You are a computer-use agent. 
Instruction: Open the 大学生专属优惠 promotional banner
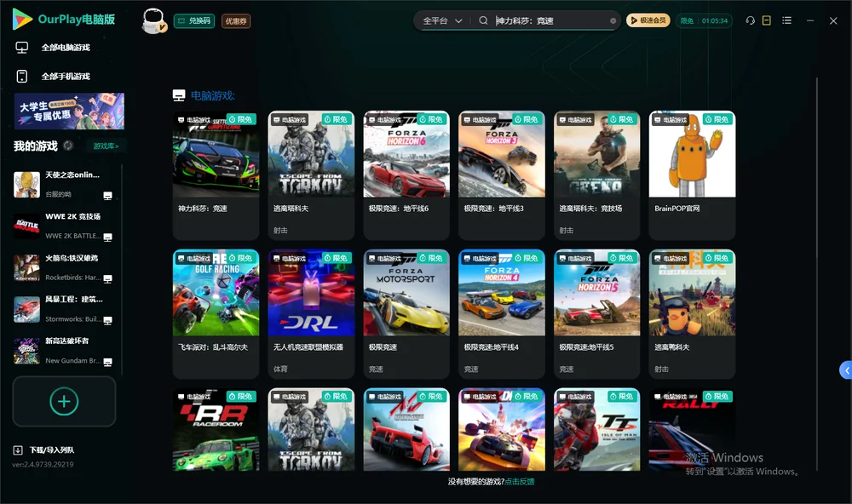69,112
